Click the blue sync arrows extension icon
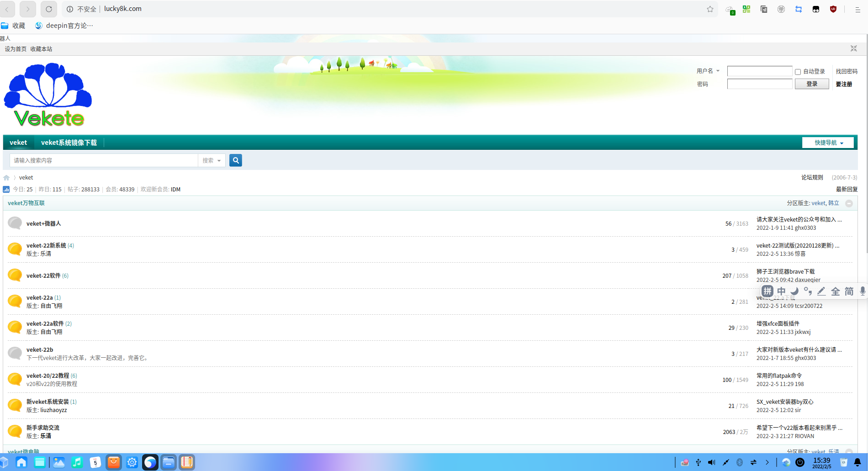This screenshot has height=471, width=868. 799,9
